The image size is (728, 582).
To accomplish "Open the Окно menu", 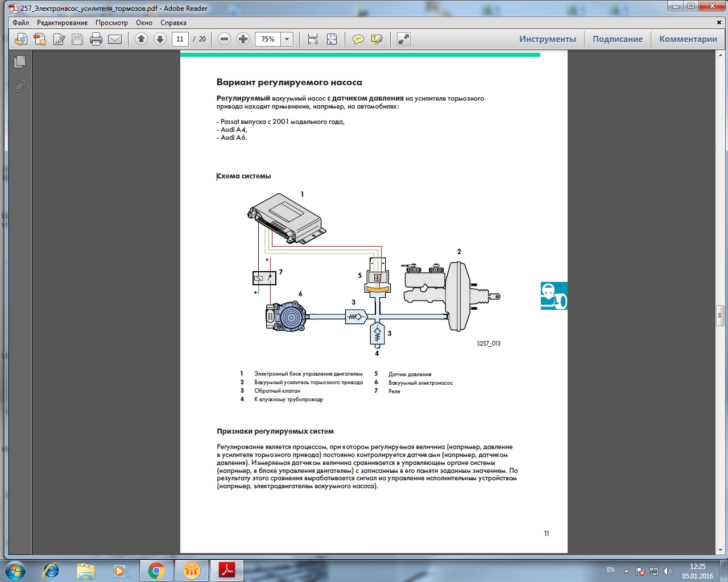I will 144,23.
